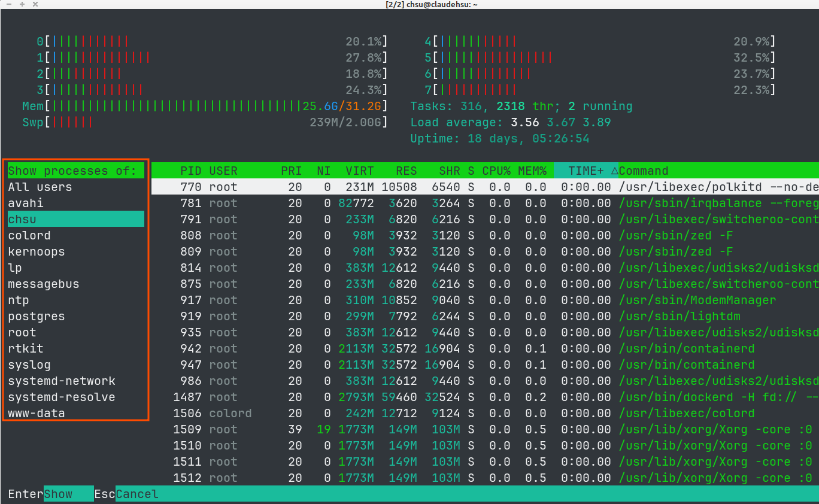Viewport: 819px width, 504px height.
Task: Select the Xorg process row with nice 19
Action: (x=485, y=429)
